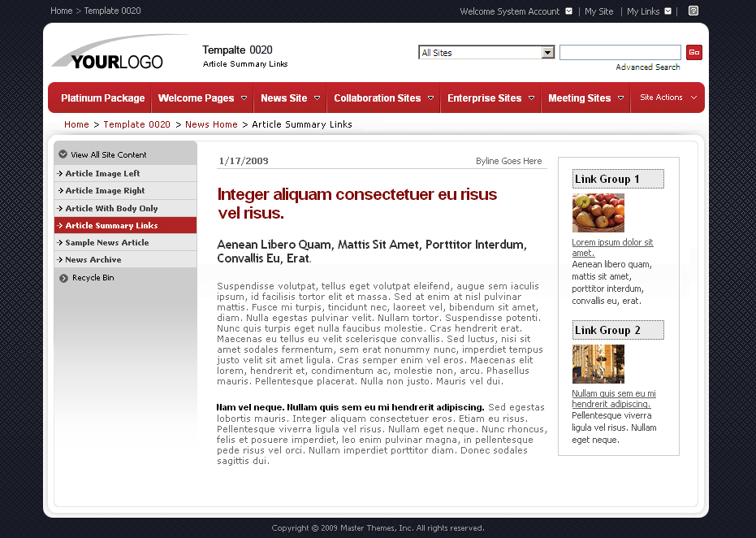The width and height of the screenshot is (756, 538).
Task: Navigate to News Home via the breadcrumb
Action: point(211,124)
